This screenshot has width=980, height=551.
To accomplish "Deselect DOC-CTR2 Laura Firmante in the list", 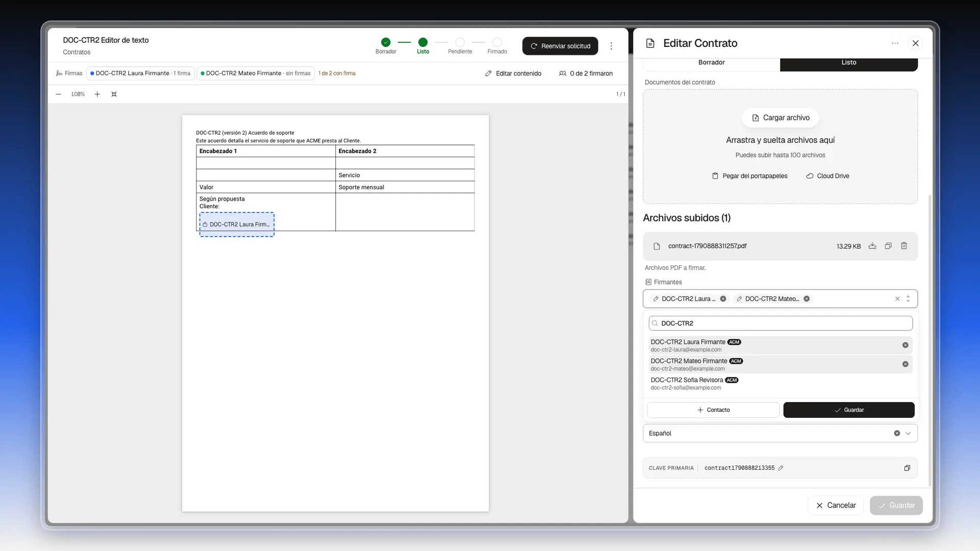I will coord(905,345).
